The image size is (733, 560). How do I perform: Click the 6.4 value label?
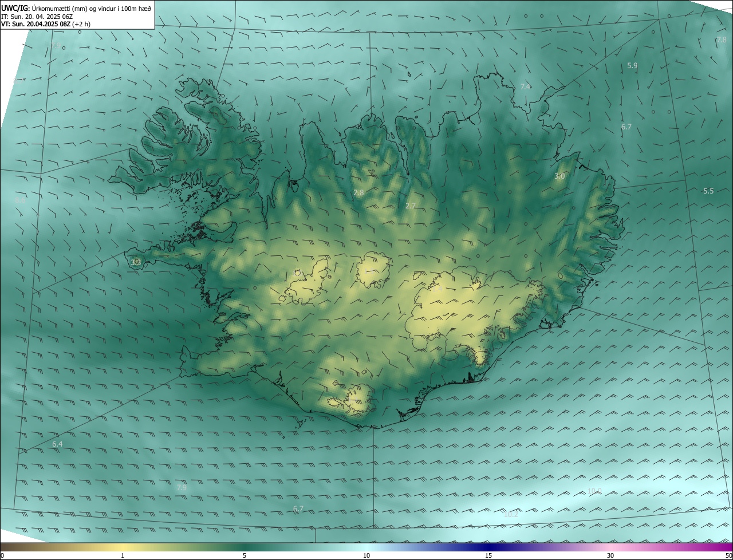[57, 444]
